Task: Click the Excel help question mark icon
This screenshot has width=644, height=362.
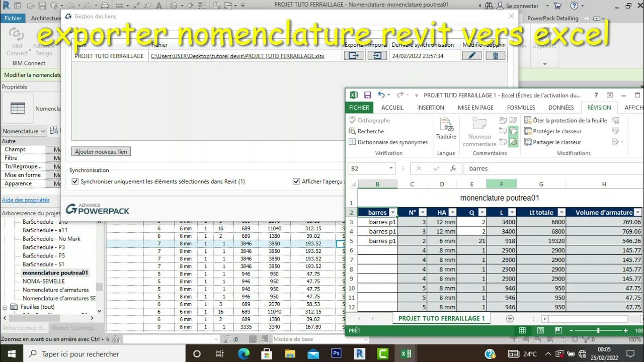Action: point(596,95)
